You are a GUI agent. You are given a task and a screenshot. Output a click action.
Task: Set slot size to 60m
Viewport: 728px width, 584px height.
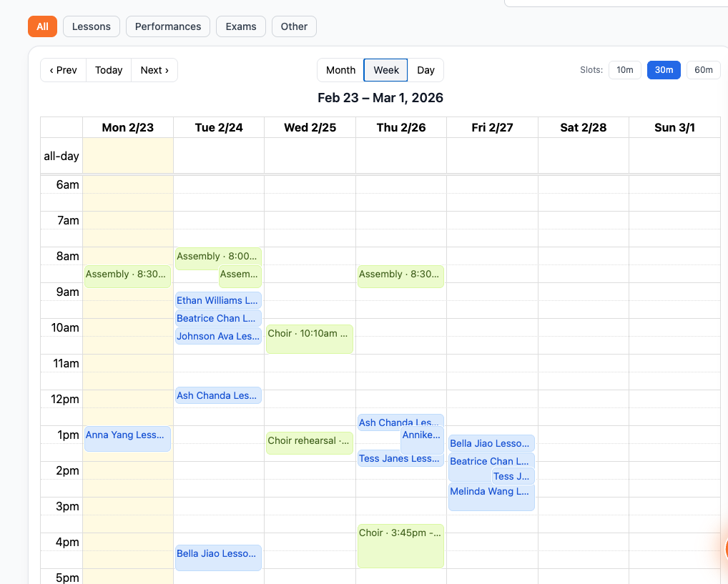(703, 69)
